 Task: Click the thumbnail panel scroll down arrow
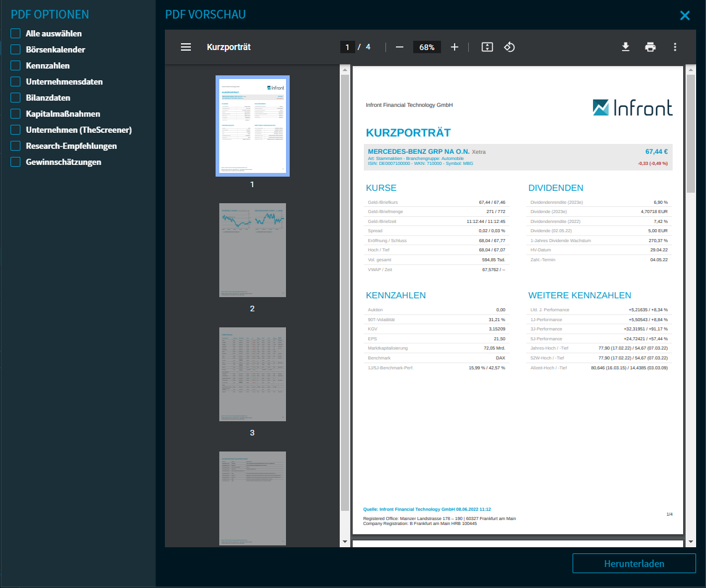(345, 542)
